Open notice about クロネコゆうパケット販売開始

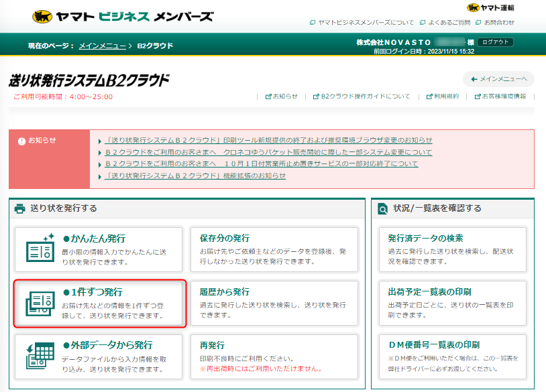(268, 152)
